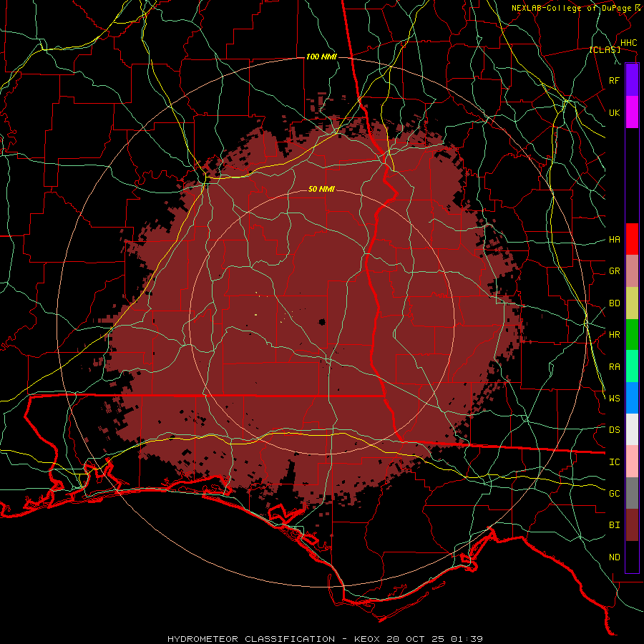Click the ND label beside the legend
Screen dimensions: 644x644
tap(615, 557)
